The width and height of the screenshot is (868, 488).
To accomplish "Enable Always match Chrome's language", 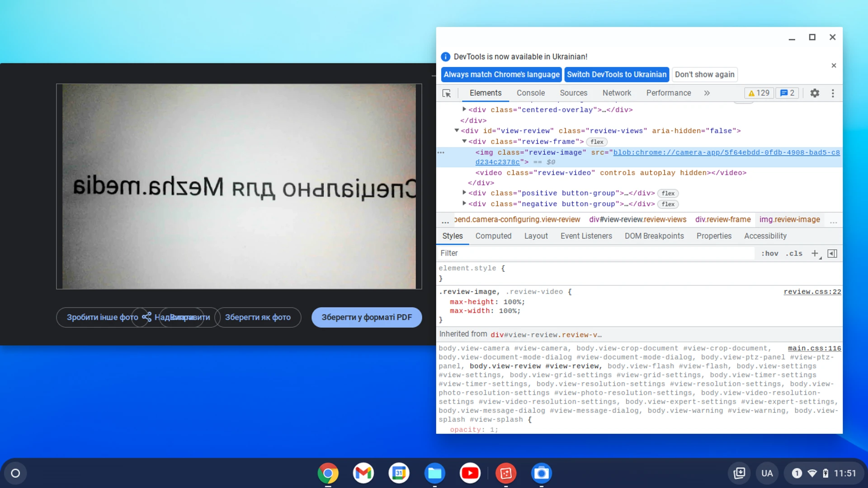I will tap(501, 74).
